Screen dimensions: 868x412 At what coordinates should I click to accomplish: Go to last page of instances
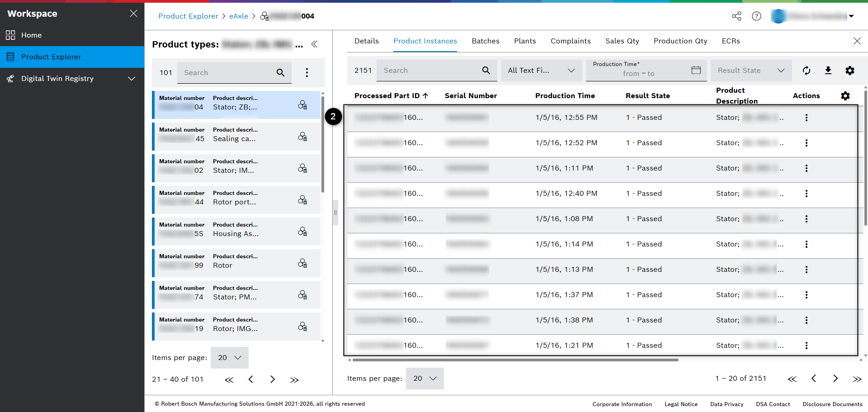857,379
